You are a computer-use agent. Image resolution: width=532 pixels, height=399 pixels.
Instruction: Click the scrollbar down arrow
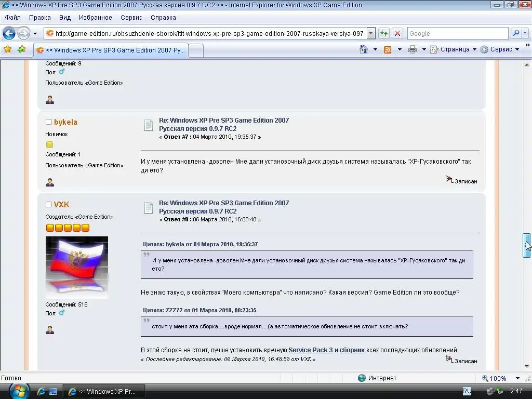point(527,366)
